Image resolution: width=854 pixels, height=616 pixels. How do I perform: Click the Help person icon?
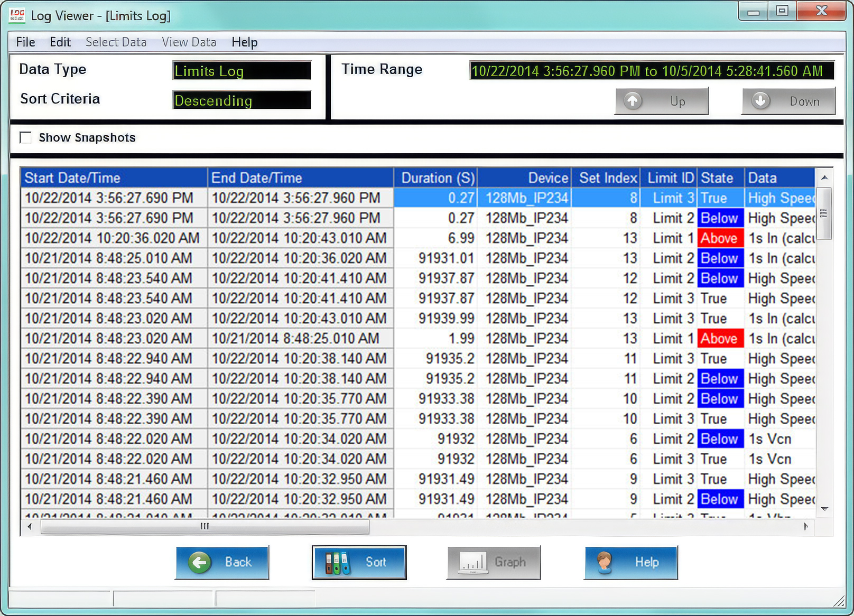point(604,563)
